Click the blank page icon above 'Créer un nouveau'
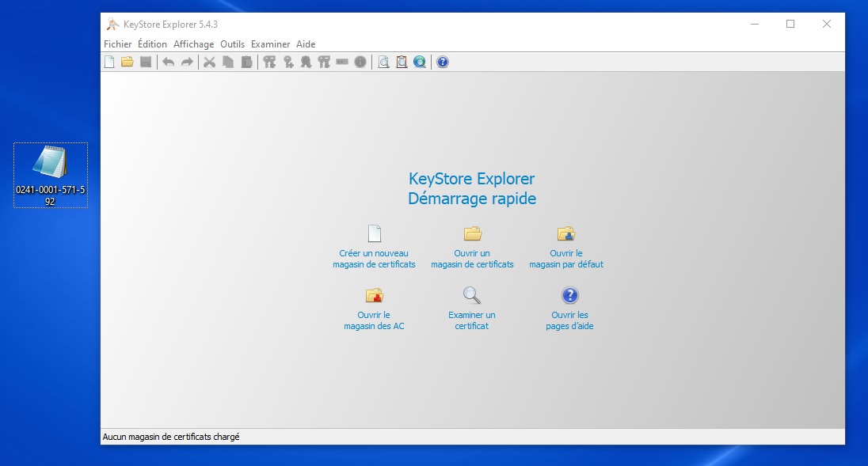Screen dimensions: 868x466 point(375,233)
